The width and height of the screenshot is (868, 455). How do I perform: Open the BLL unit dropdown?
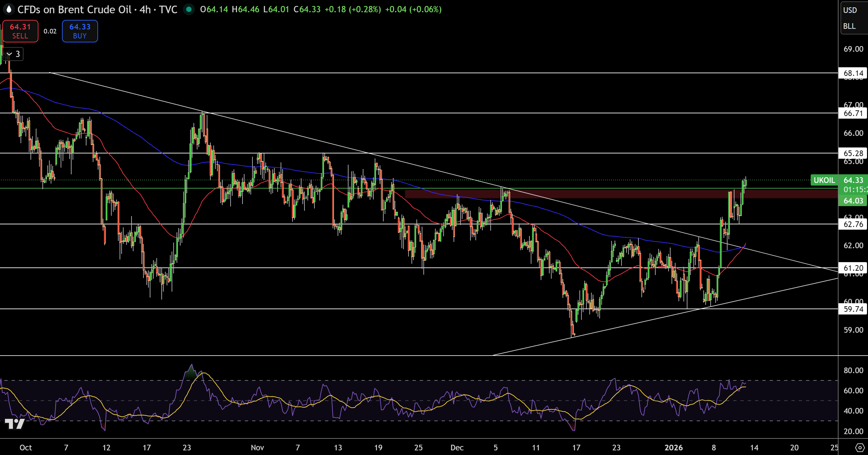pyautogui.click(x=849, y=26)
